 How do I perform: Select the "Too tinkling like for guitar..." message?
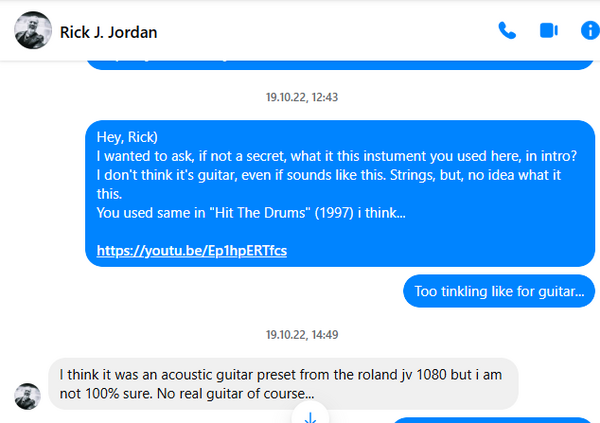point(499,291)
